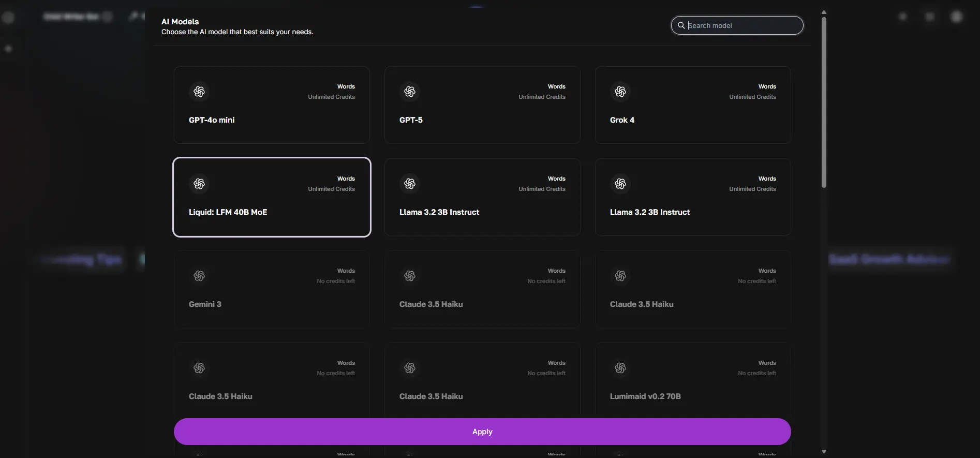The height and width of the screenshot is (458, 980).
Task: Click the "Words" label in the Gemini 3 card
Action: [x=346, y=271]
